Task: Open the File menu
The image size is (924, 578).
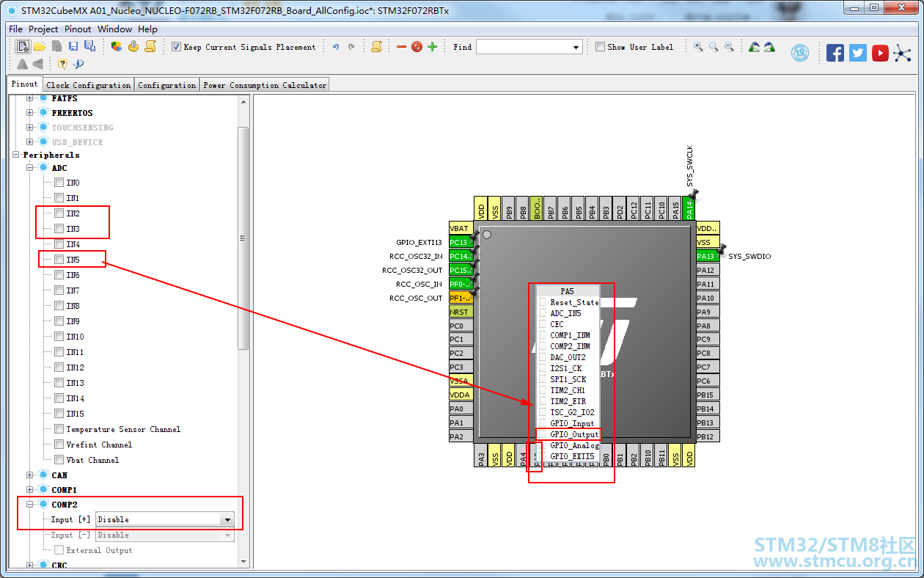Action: click(x=15, y=29)
